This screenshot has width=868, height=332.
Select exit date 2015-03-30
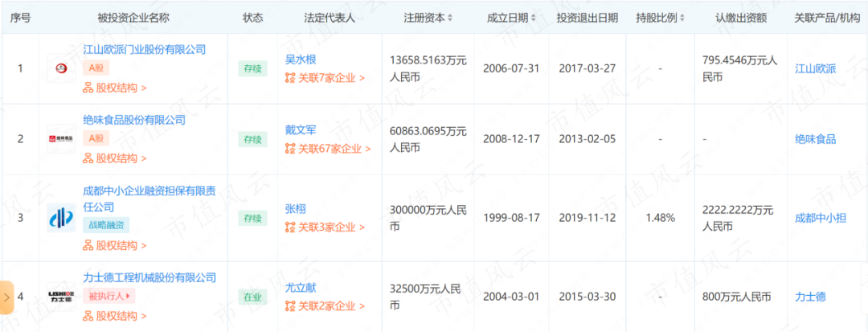pyautogui.click(x=588, y=297)
